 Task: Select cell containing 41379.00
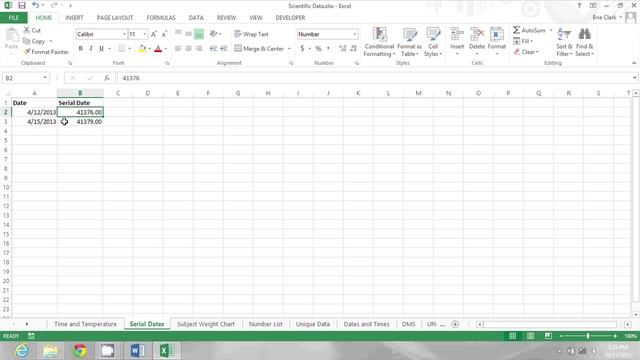80,122
